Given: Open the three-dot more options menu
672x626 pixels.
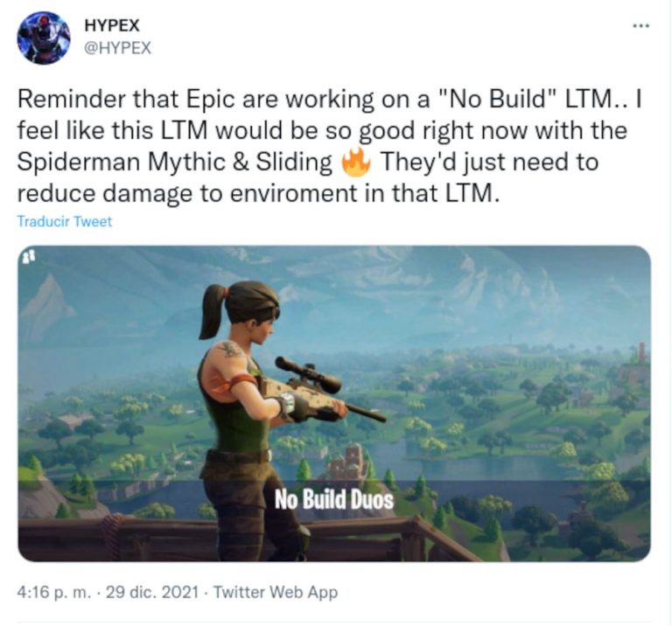Looking at the screenshot, I should coord(641,26).
